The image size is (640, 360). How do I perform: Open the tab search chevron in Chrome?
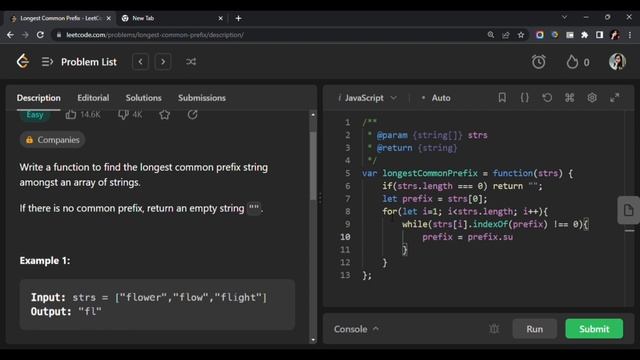tap(564, 18)
